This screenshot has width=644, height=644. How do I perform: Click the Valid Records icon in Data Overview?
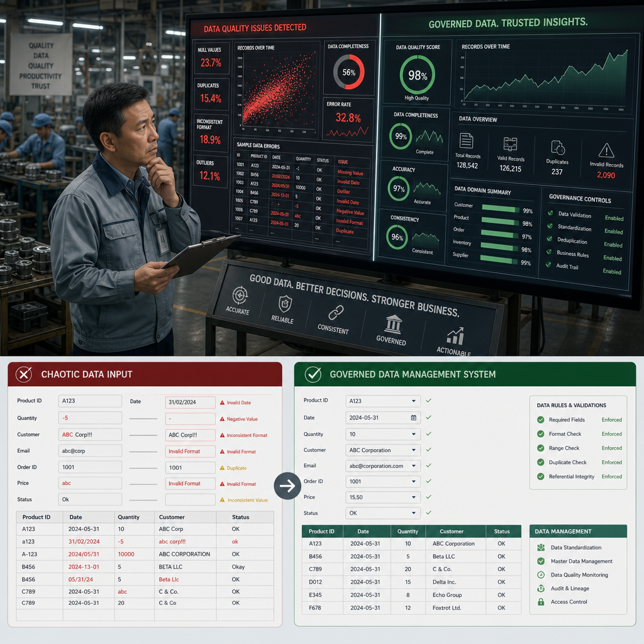[x=510, y=144]
